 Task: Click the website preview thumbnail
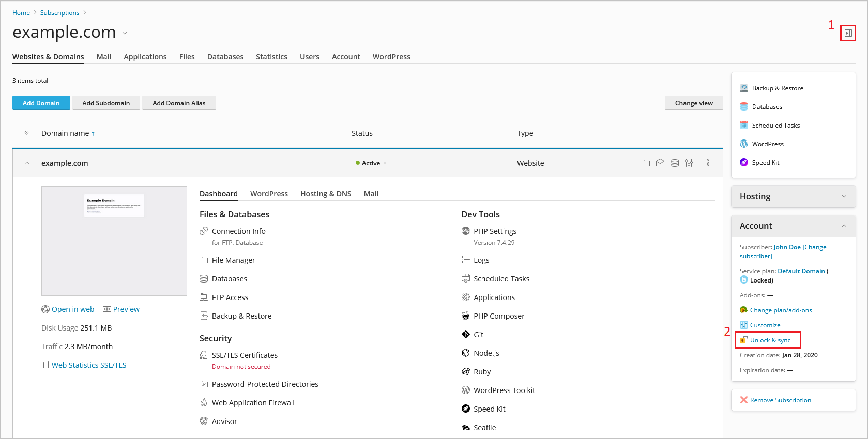114,241
